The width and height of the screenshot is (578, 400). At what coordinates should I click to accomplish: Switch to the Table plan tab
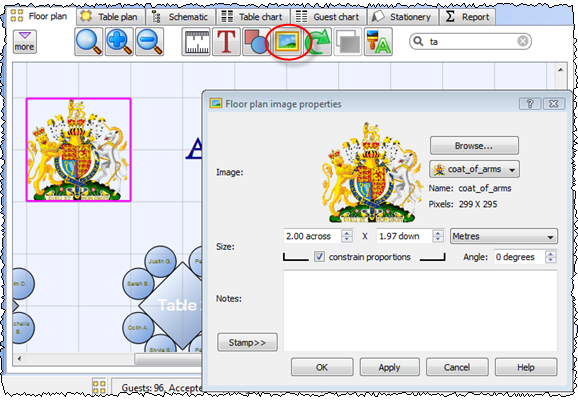coord(111,17)
